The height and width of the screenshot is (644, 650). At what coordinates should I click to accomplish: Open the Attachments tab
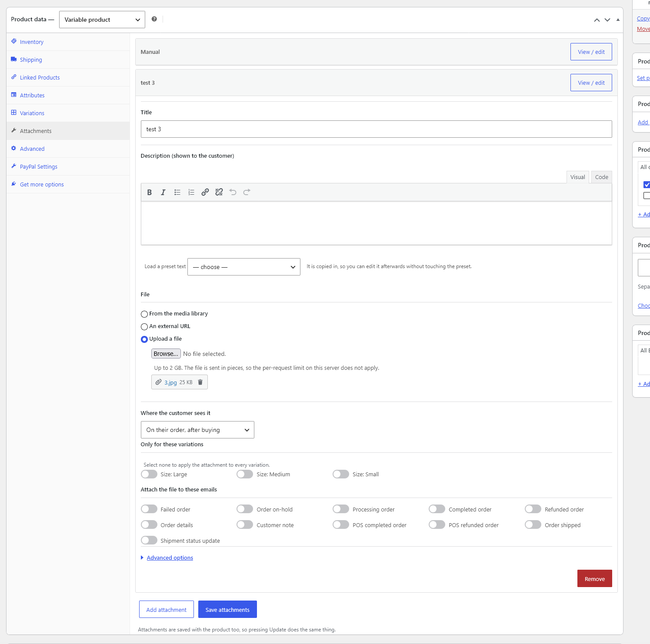point(68,131)
